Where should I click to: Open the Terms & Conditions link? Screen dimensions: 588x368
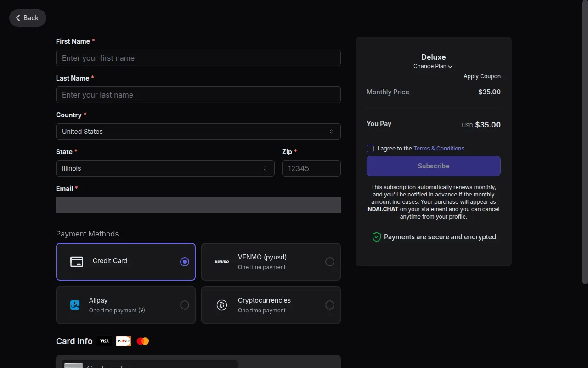click(x=439, y=149)
